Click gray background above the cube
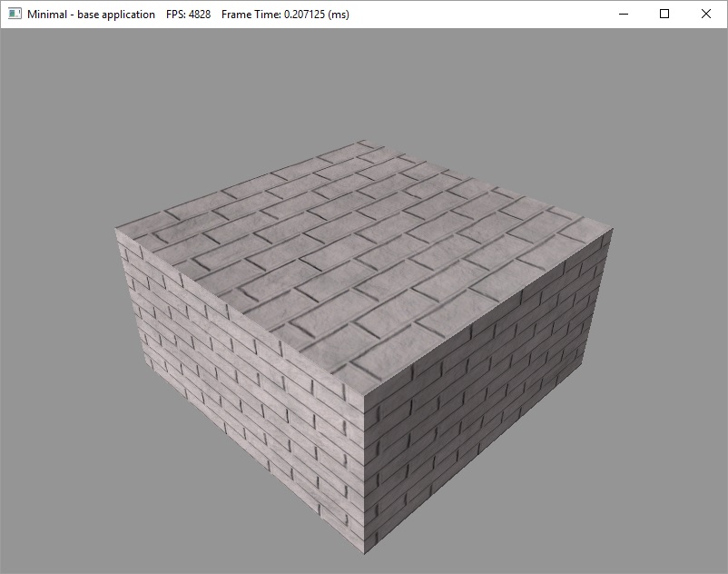Viewport: 728px width, 574px height. 363,82
